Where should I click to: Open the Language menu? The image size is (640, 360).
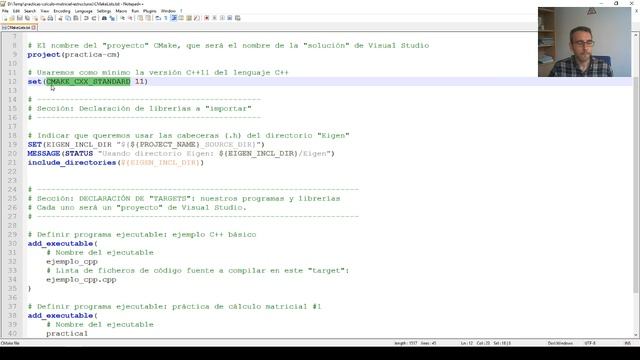(84, 11)
